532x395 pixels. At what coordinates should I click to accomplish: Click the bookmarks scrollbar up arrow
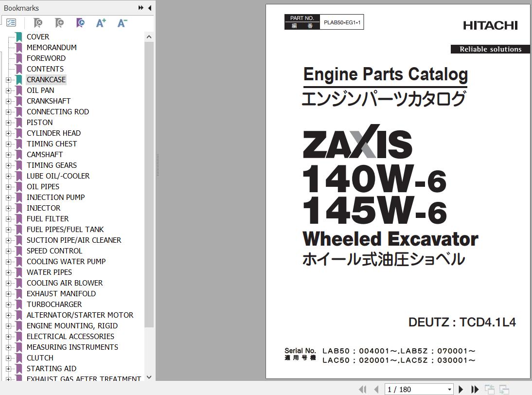tap(149, 36)
